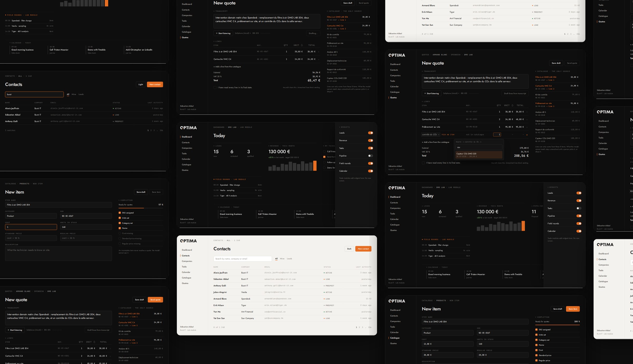Click the orange Save item button
633x364 pixels.
coord(573,309)
